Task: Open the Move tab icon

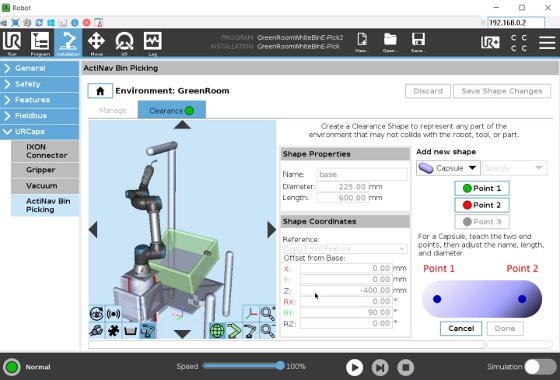Action: point(96,43)
